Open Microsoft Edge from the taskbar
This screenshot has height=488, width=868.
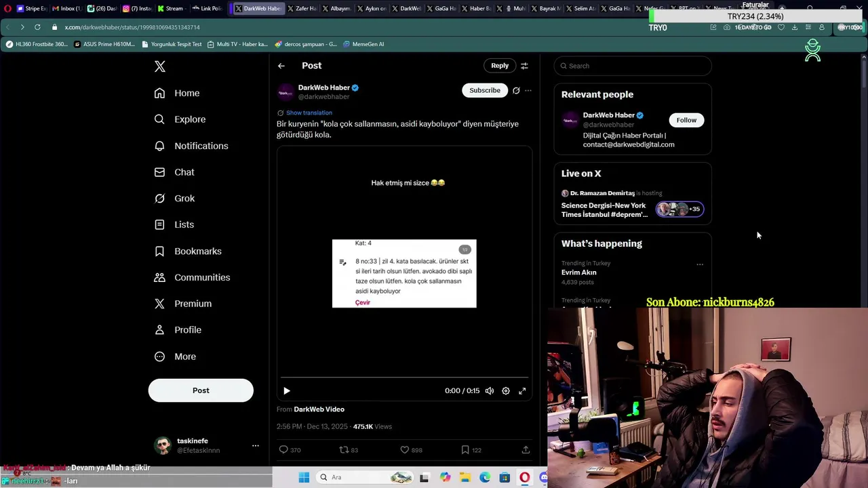click(x=485, y=477)
